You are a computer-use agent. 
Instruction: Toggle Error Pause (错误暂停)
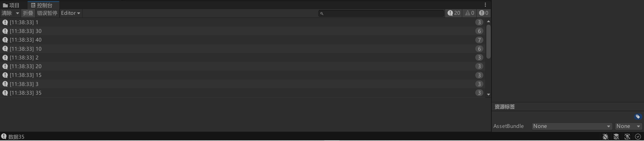click(47, 13)
